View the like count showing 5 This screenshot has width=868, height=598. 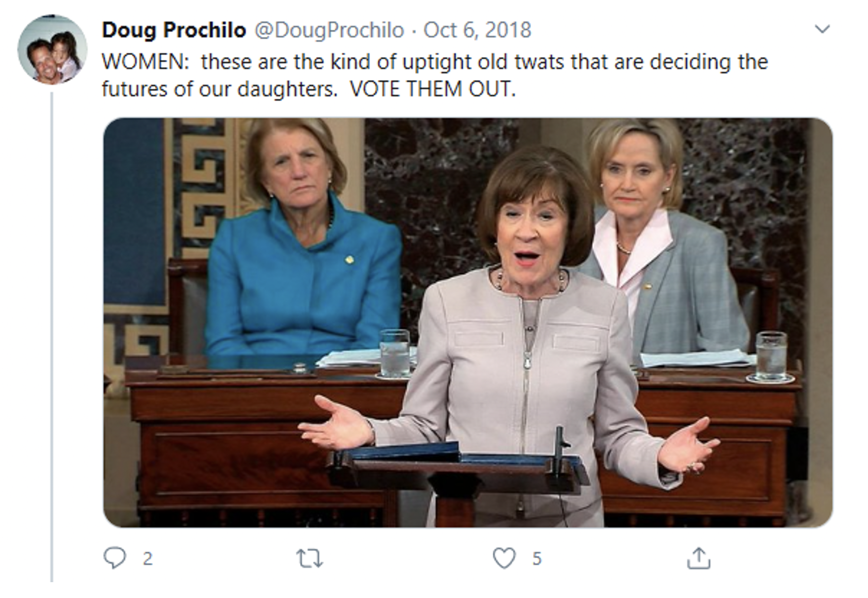(x=537, y=559)
